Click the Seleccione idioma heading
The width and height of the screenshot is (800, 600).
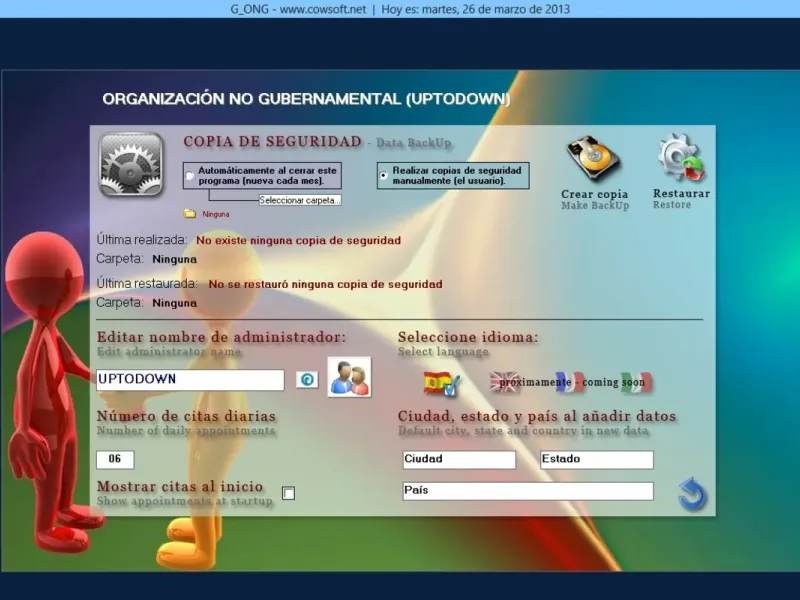pos(468,337)
